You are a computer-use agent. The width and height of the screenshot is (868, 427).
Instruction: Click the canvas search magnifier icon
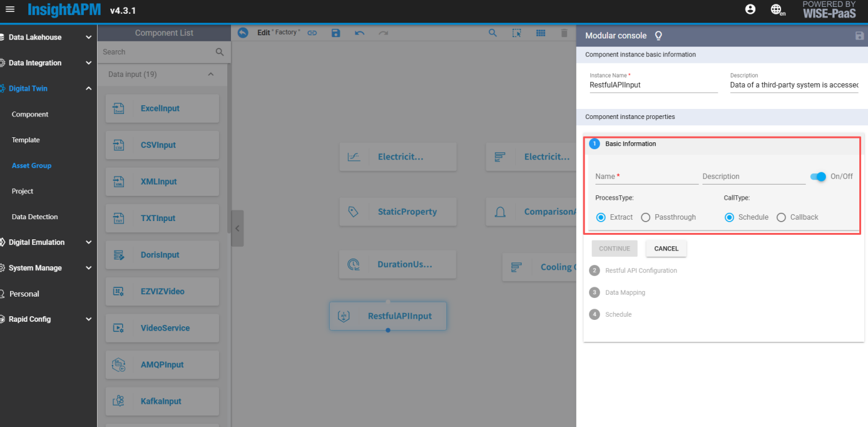point(493,33)
